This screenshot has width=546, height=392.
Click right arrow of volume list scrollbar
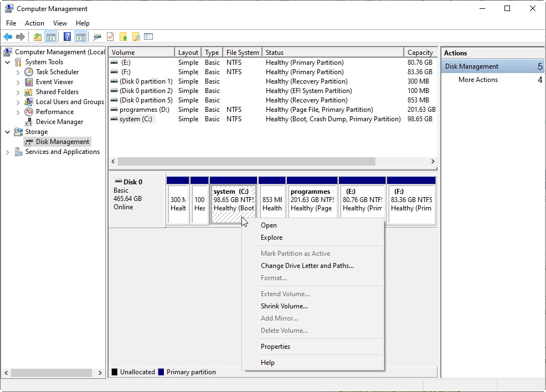pyautogui.click(x=432, y=162)
